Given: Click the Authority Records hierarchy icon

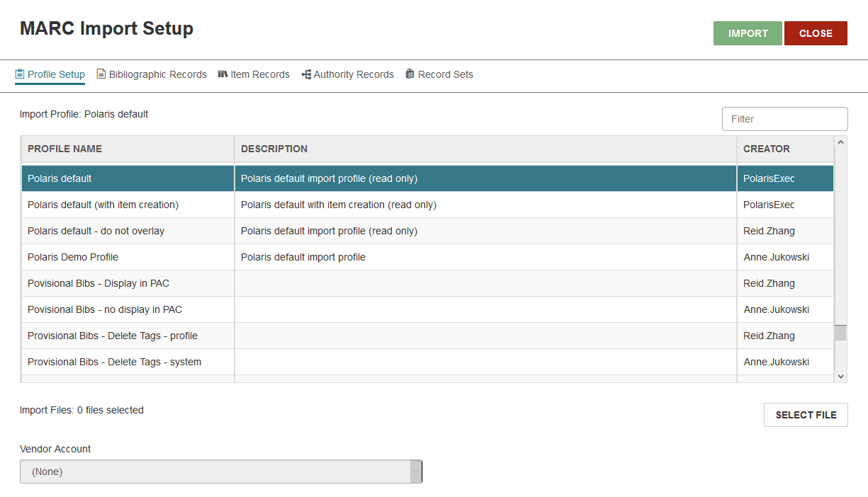Looking at the screenshot, I should [306, 74].
